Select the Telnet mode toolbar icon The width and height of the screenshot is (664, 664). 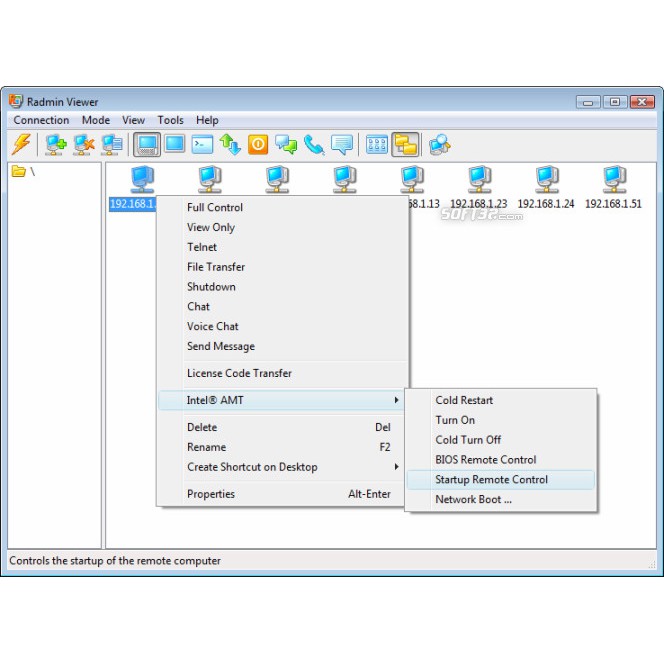point(203,144)
